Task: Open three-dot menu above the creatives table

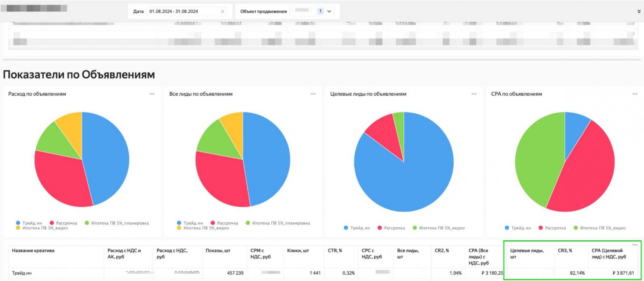Action: point(635,245)
